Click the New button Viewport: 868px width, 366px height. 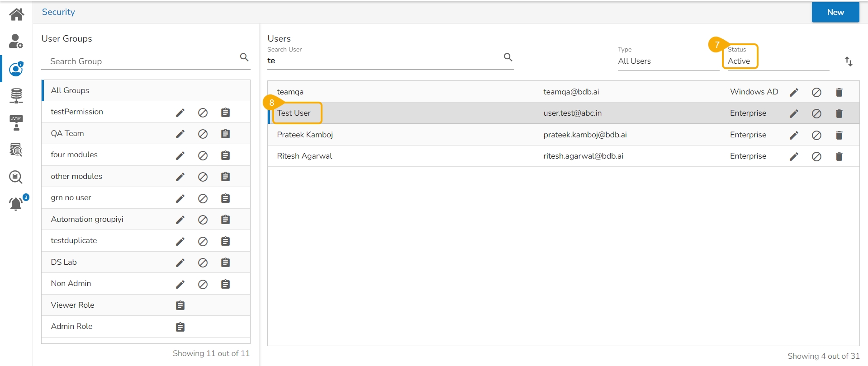[835, 12]
